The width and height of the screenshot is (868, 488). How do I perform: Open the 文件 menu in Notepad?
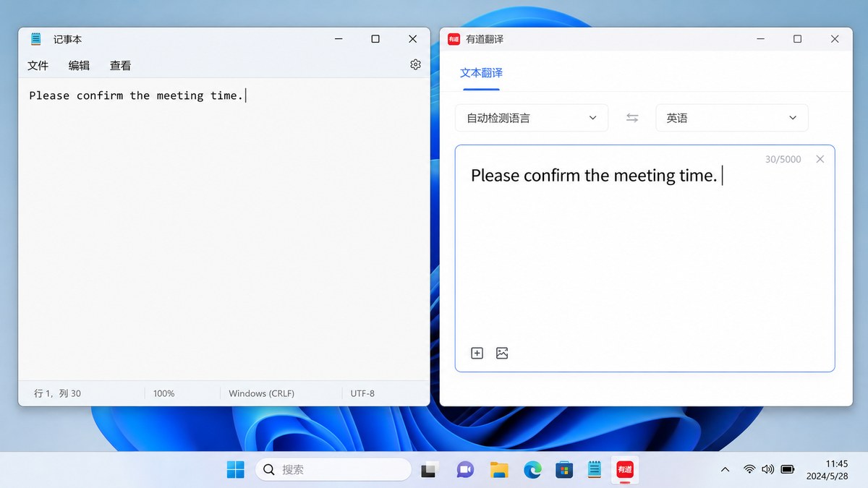point(38,65)
